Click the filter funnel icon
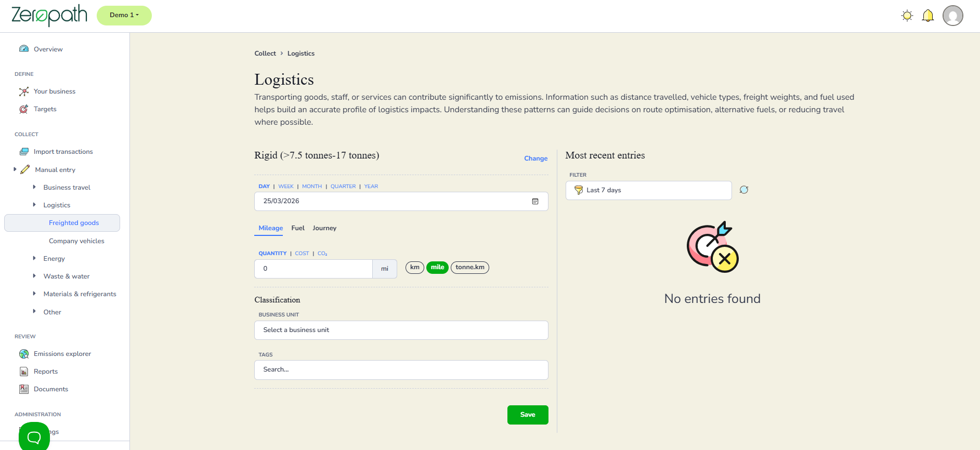Screen dimensions: 980x450 click(579, 190)
